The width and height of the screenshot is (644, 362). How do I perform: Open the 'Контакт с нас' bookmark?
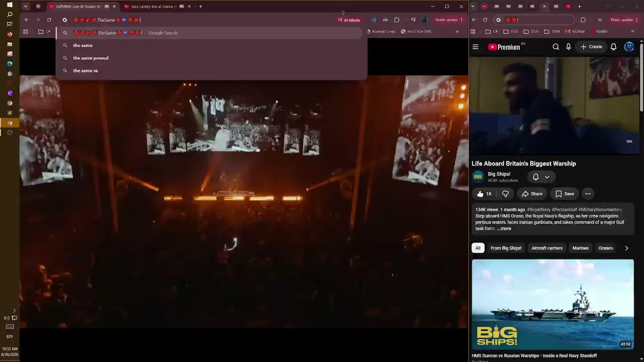click(x=381, y=32)
